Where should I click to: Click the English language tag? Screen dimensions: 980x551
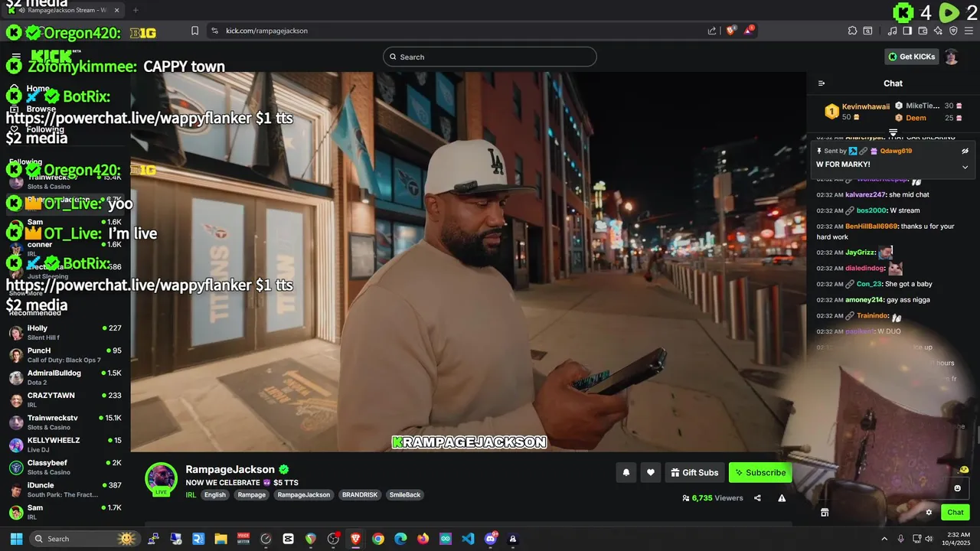pos(215,495)
